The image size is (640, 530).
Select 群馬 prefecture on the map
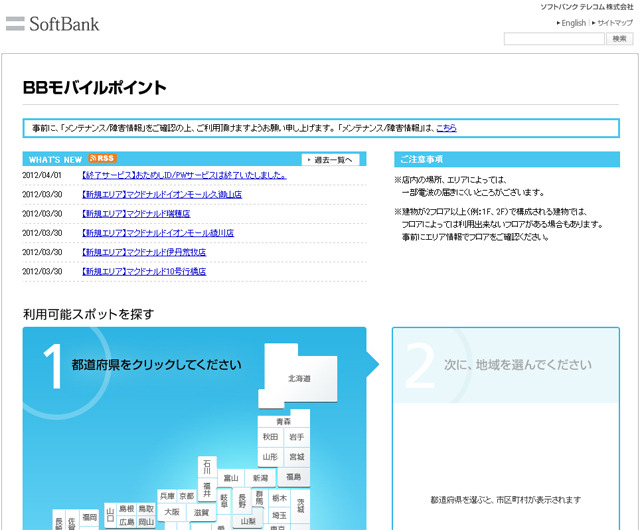tap(259, 498)
